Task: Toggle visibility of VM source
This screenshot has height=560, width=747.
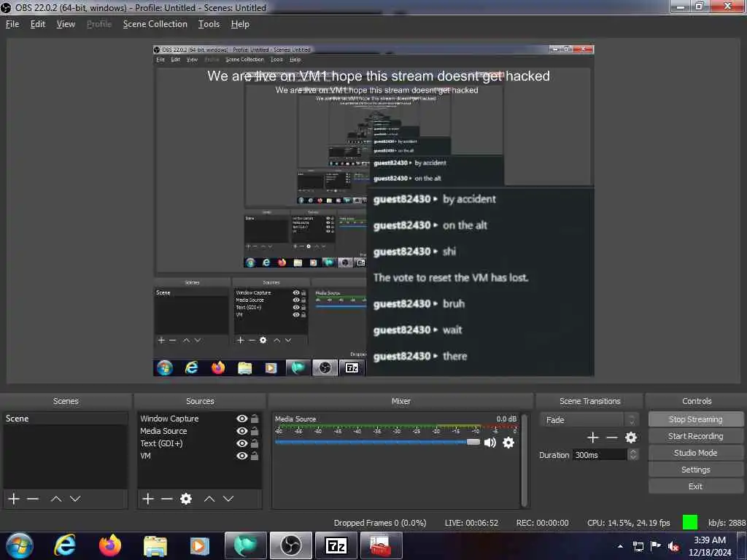Action: 242,456
